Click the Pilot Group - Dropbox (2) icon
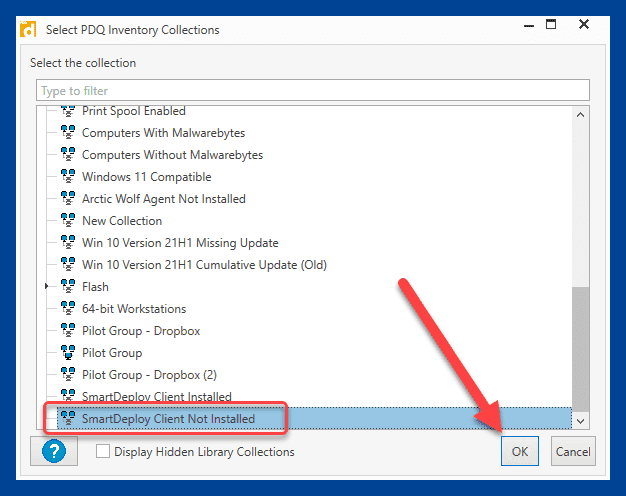This screenshot has height=496, width=626. 68,374
